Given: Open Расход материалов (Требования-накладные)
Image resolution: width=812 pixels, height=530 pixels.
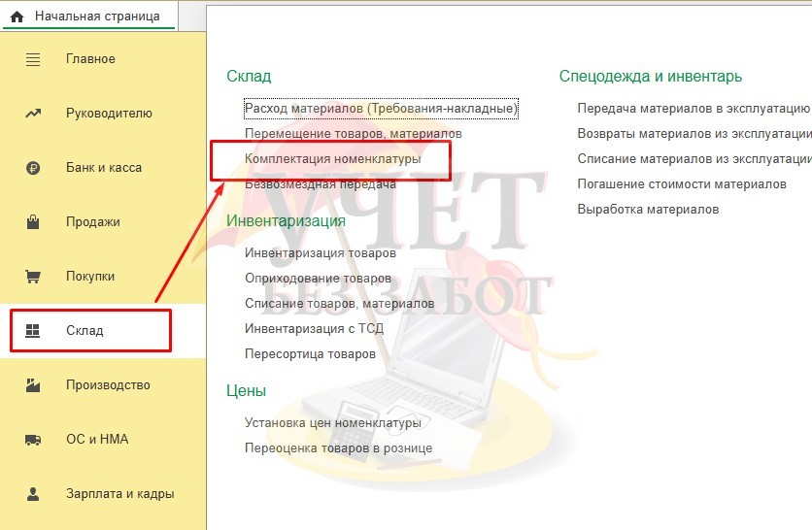Looking at the screenshot, I should pyautogui.click(x=381, y=108).
